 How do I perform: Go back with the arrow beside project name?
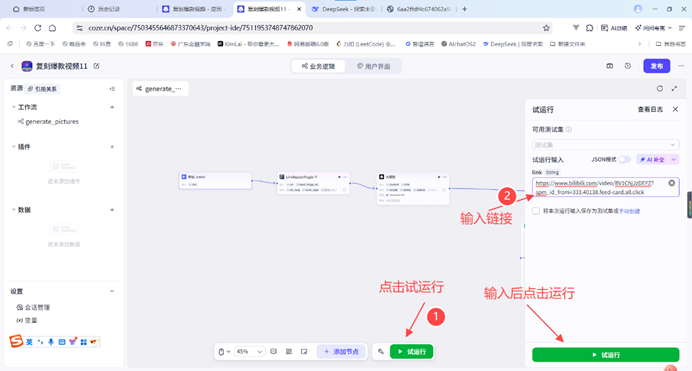click(x=12, y=66)
